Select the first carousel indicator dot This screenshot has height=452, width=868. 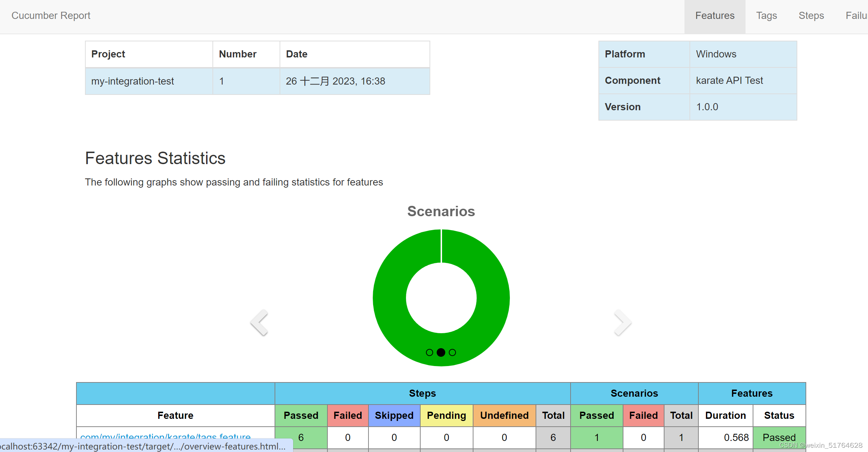tap(430, 352)
